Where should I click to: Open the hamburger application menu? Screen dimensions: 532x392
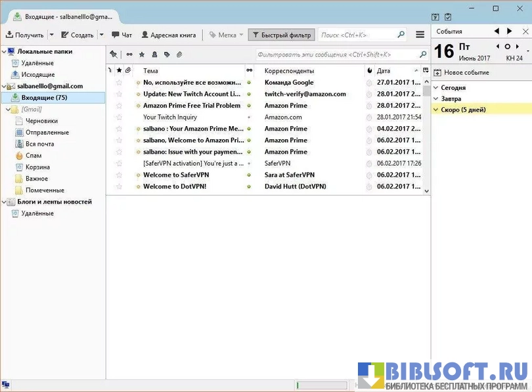[420, 35]
